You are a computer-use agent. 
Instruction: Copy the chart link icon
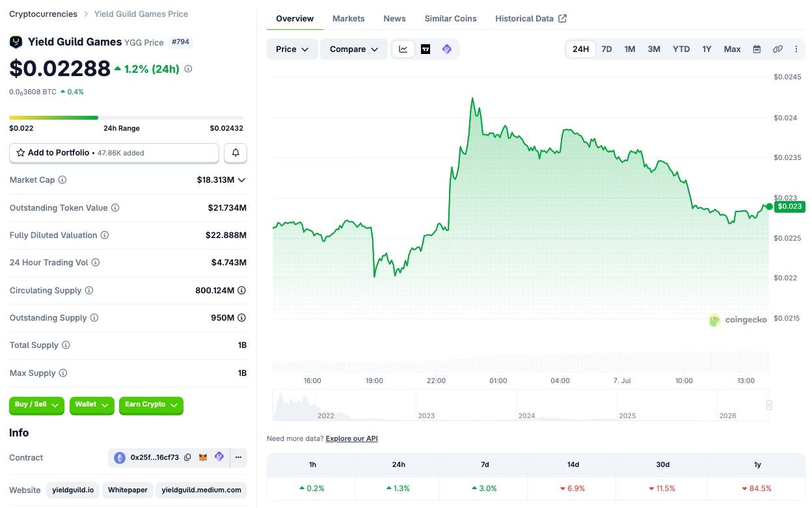778,49
